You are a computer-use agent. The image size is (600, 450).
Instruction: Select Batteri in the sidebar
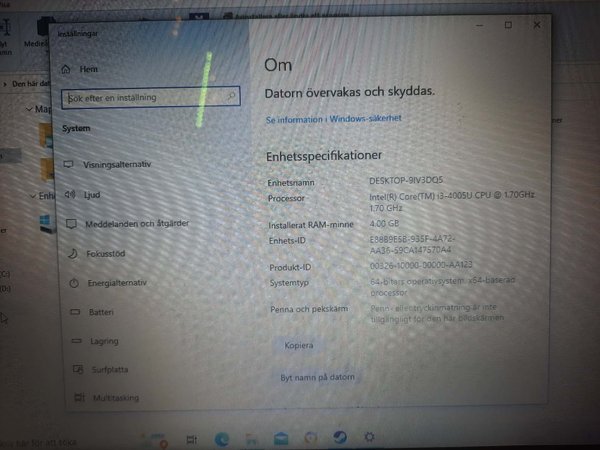coord(102,312)
